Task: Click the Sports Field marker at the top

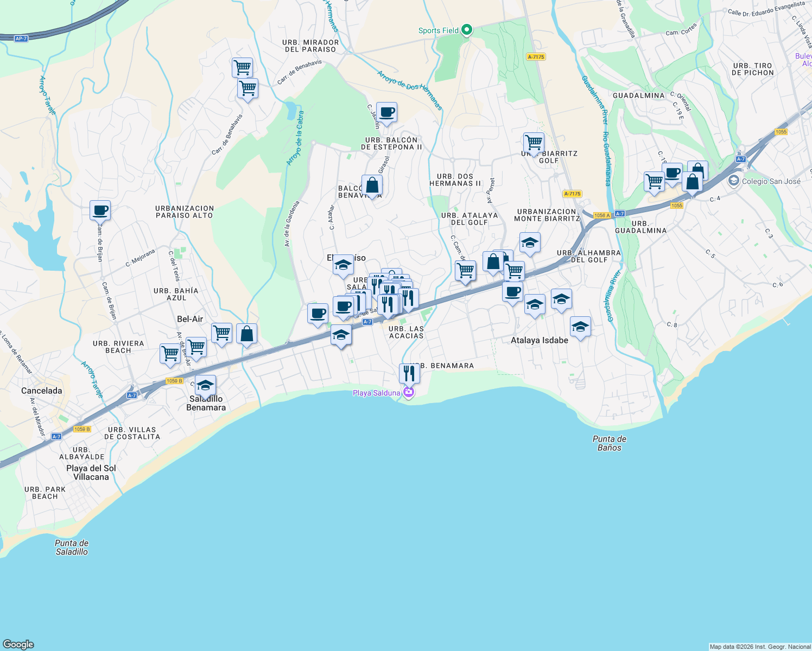Action: pos(466,30)
